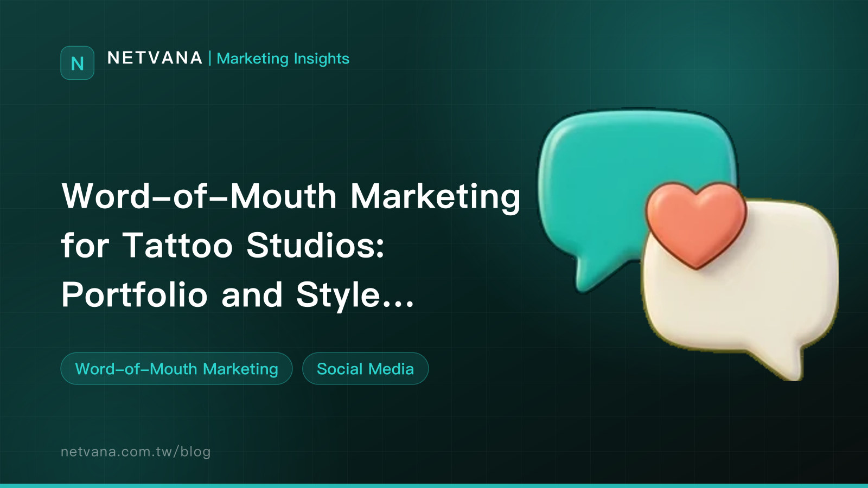This screenshot has height=488, width=868.
Task: Select the Marketing Insights label
Action: pyautogui.click(x=283, y=59)
